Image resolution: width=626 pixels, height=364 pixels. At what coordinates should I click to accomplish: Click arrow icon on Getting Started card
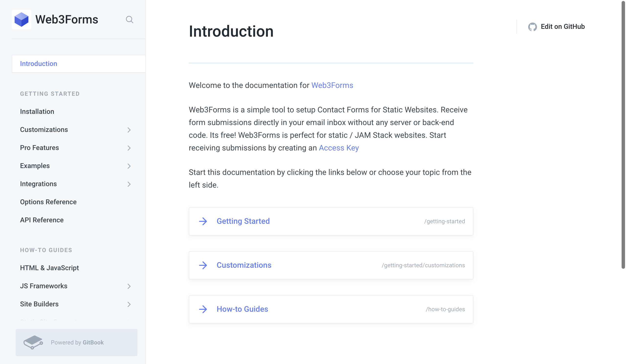click(203, 221)
